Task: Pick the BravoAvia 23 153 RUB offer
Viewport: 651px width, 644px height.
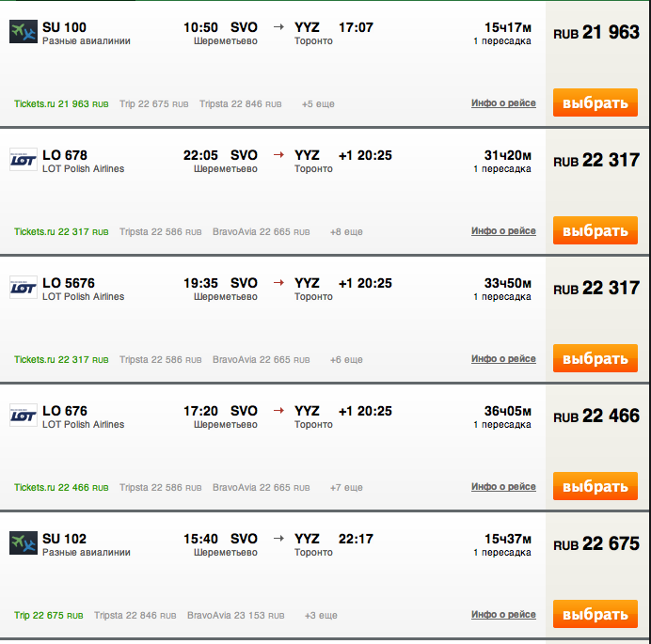Action: (236, 615)
